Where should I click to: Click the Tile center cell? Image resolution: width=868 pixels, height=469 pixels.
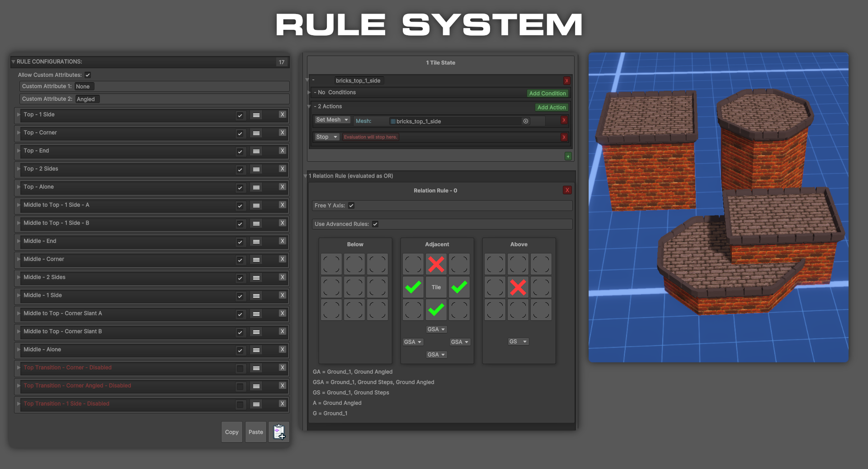tap(436, 287)
